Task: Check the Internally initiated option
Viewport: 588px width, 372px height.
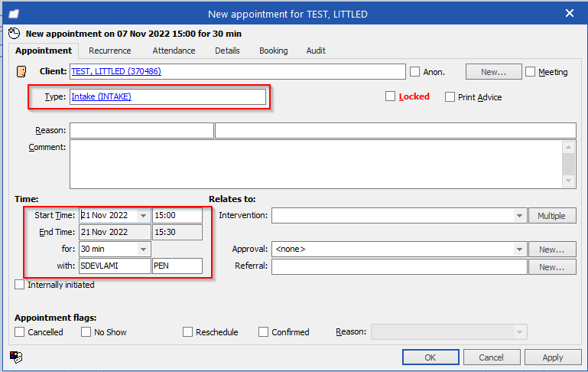Action: tap(20, 285)
